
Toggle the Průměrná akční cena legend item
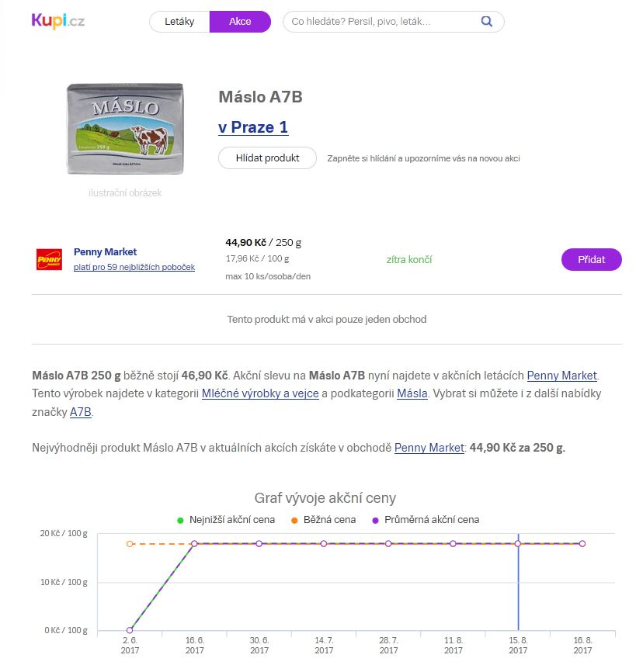click(426, 520)
